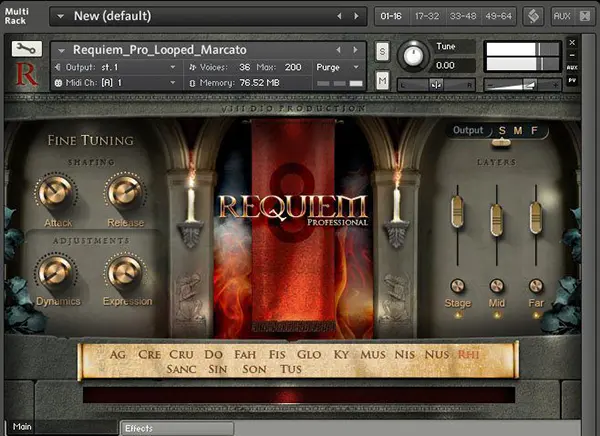Click the instrument volume slider

pos(522,85)
